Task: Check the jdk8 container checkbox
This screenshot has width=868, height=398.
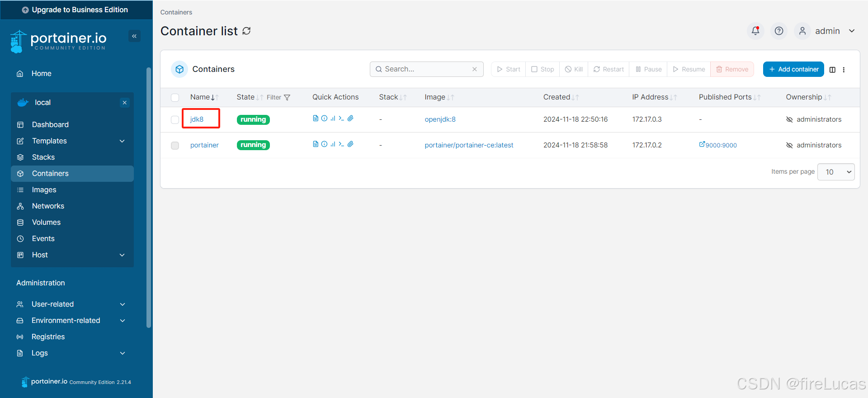Action: 175,120
